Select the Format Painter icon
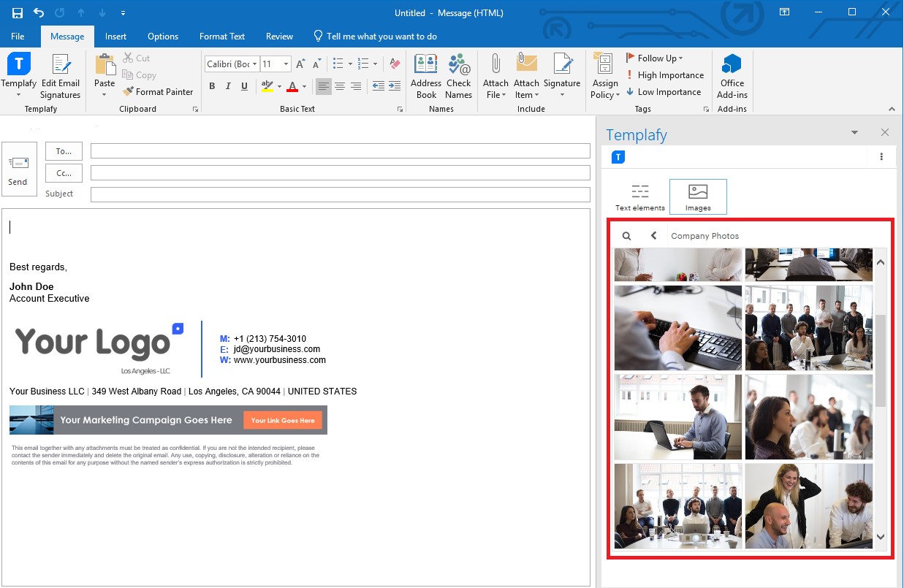The height and width of the screenshot is (588, 904). [159, 91]
